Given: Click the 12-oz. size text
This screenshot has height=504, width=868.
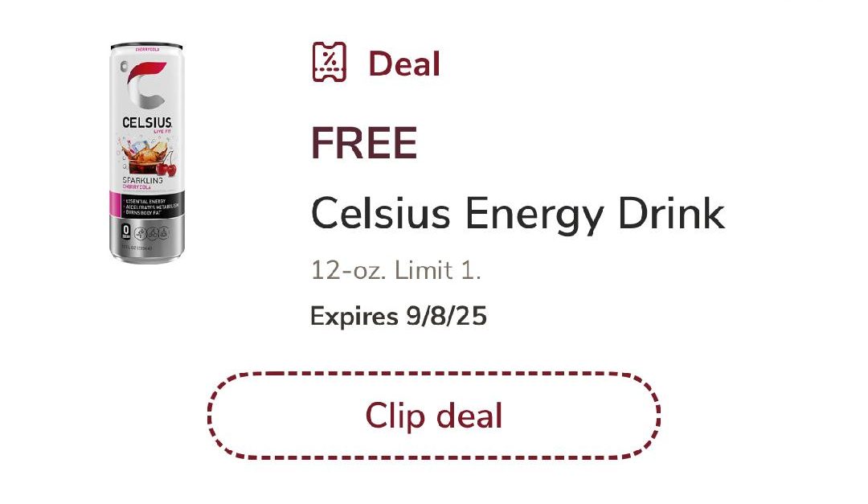Looking at the screenshot, I should click(x=348, y=271).
